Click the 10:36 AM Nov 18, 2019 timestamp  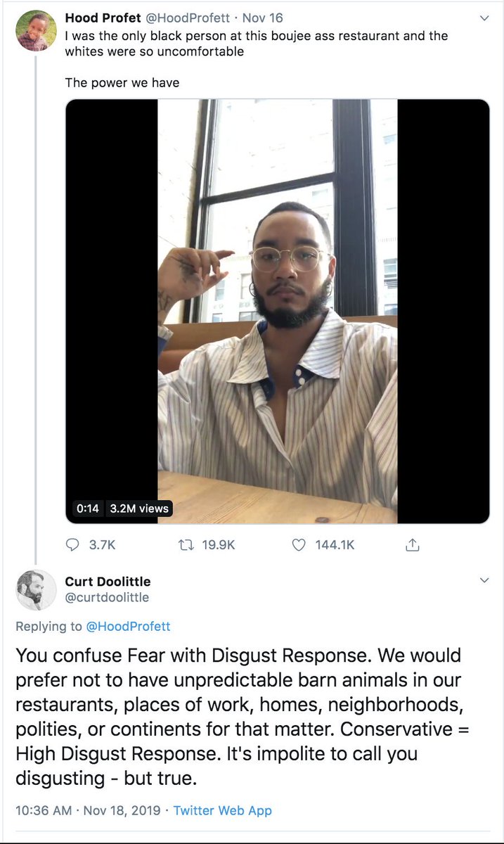coord(86,810)
